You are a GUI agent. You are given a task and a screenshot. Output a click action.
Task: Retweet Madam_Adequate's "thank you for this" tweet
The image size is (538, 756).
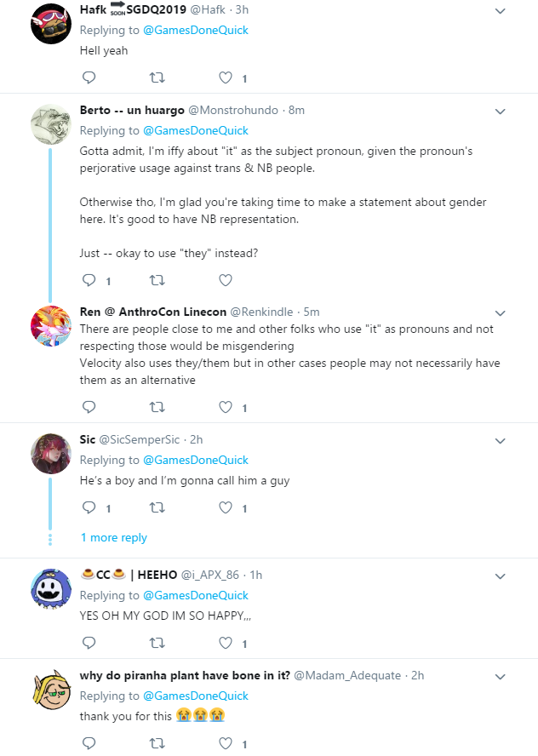[x=157, y=743]
